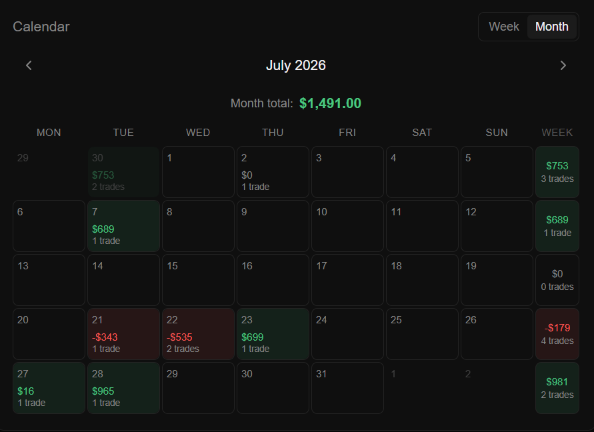
Task: Open July 27 cell with $16
Action: coord(49,388)
